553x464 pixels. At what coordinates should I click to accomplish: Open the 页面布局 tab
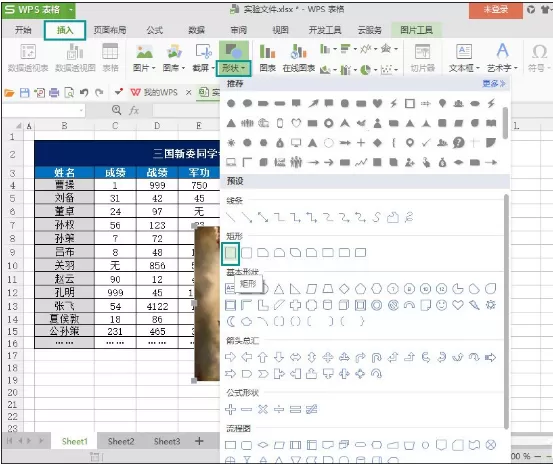coord(110,30)
